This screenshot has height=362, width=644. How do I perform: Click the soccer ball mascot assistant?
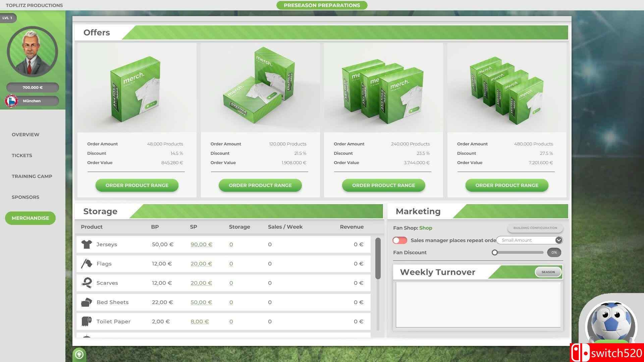(610, 323)
